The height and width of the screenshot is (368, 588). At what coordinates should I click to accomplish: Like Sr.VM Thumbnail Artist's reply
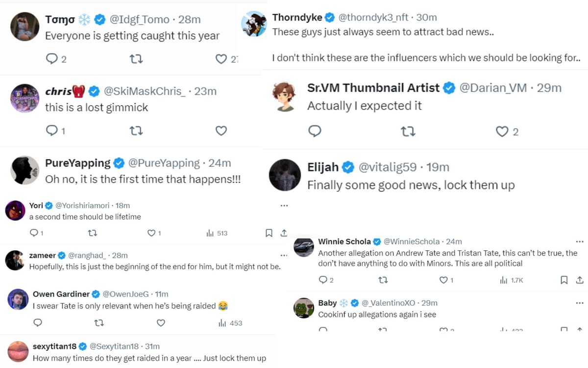tap(502, 131)
